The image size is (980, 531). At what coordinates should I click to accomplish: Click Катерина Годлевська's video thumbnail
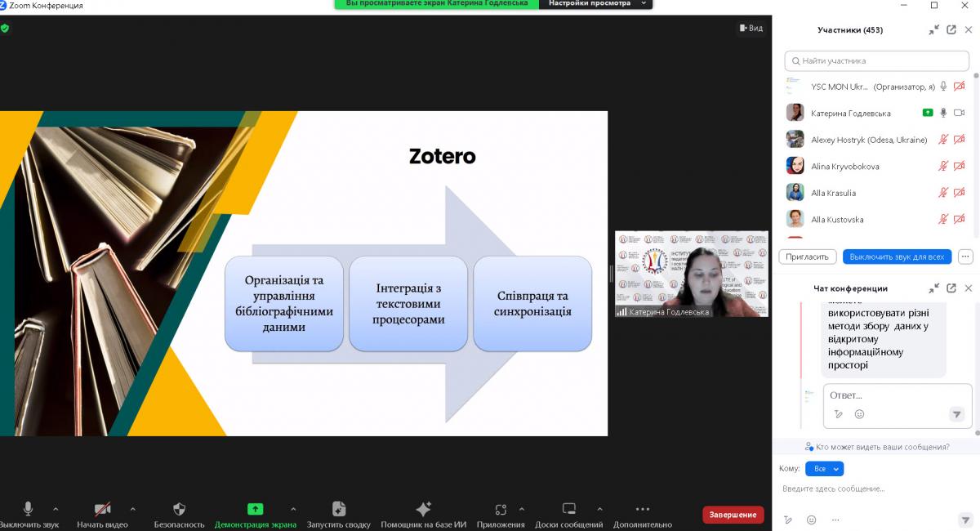(x=692, y=274)
